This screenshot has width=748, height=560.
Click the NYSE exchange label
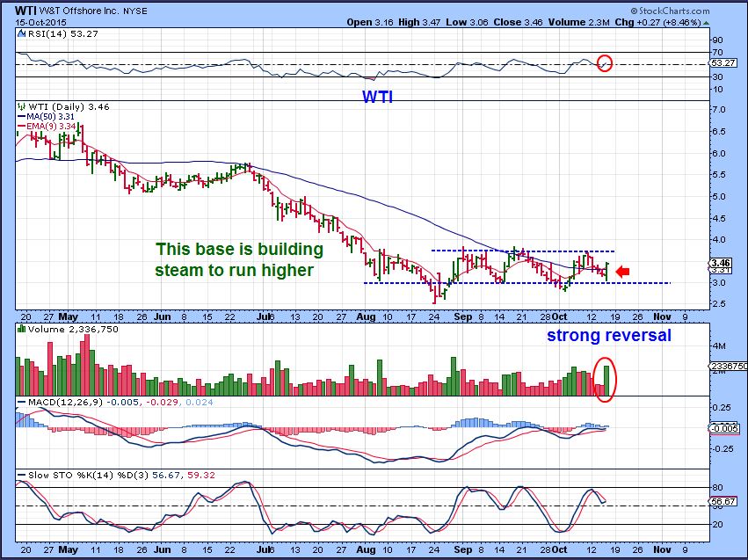tap(135, 11)
